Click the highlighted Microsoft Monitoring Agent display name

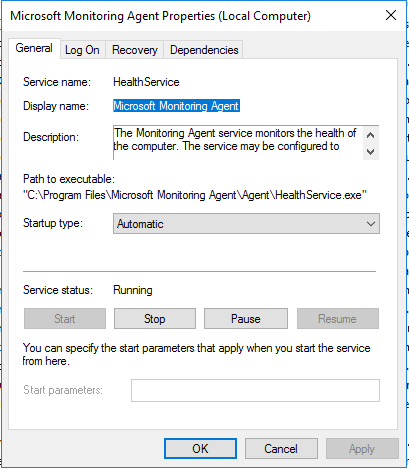pos(176,106)
